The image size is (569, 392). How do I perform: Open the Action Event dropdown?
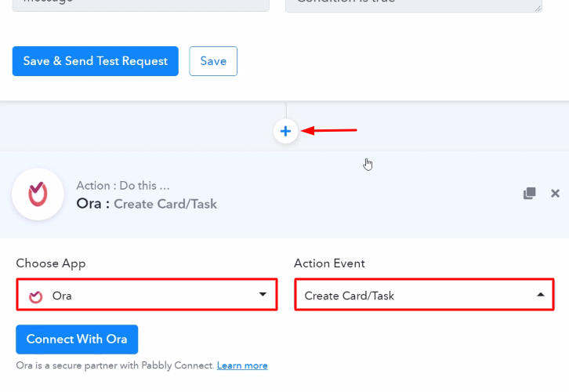coord(424,295)
